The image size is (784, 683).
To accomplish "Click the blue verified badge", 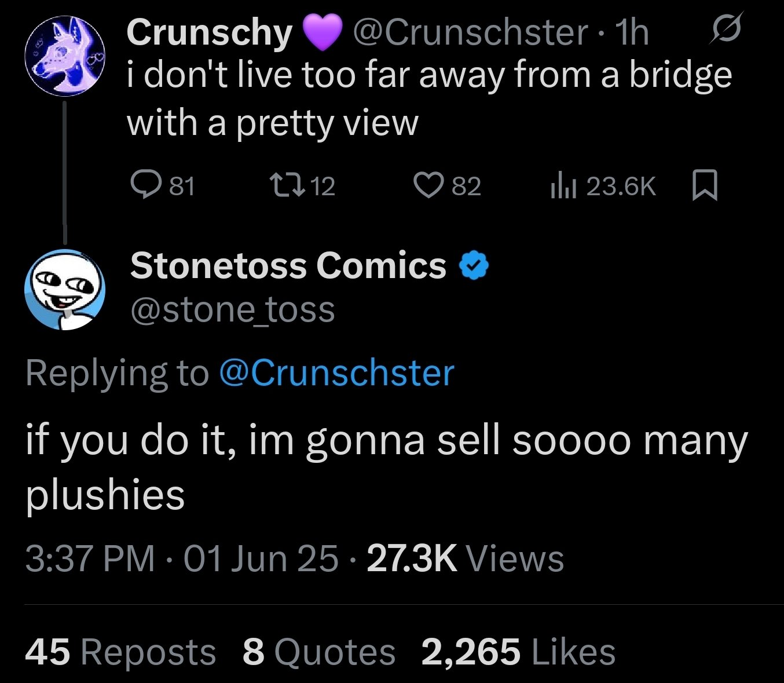I will 474,266.
